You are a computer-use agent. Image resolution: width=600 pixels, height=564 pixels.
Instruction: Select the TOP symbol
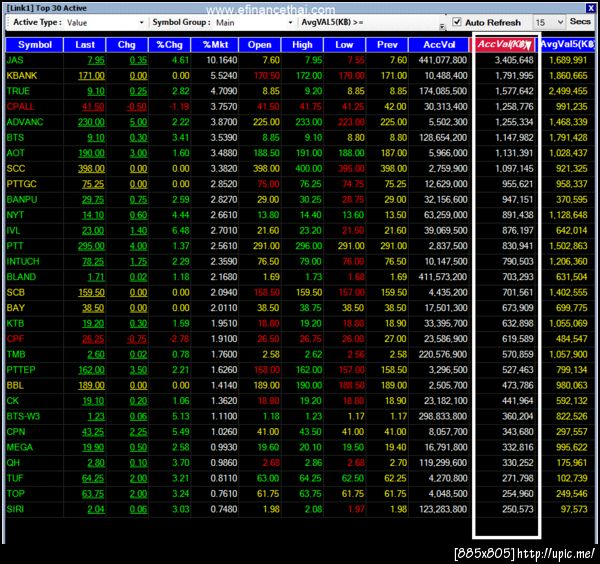(x=15, y=494)
